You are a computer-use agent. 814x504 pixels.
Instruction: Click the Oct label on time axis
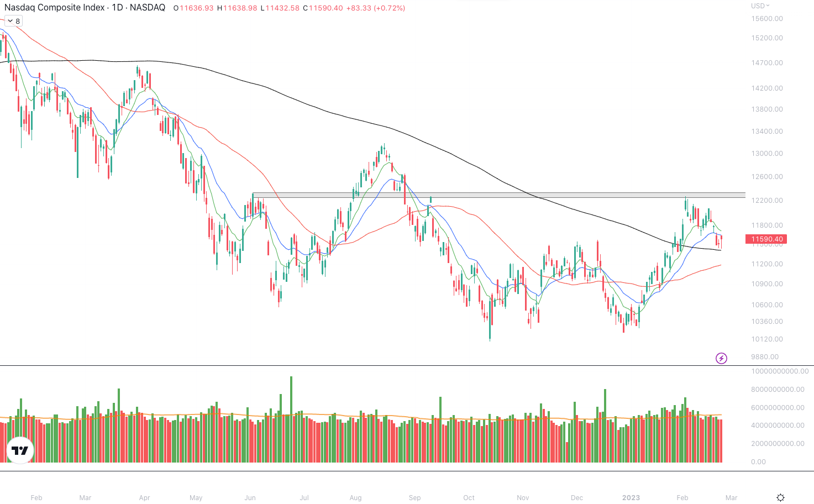point(469,498)
